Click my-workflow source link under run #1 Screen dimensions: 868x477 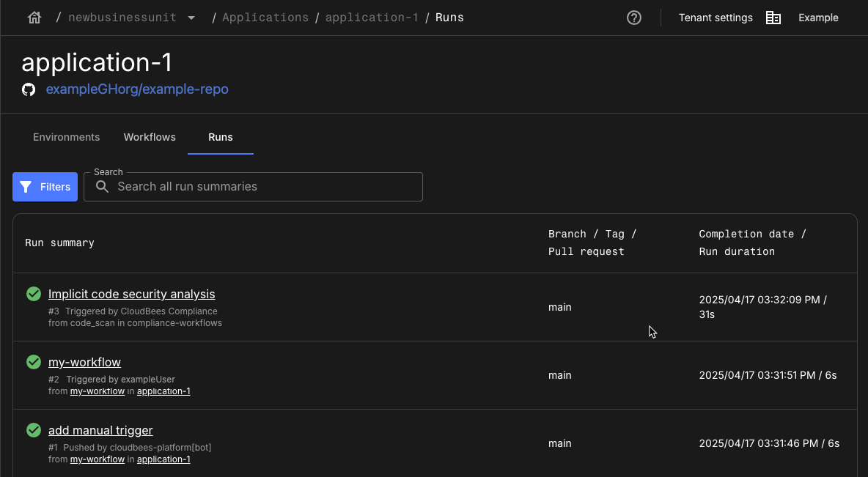click(98, 459)
